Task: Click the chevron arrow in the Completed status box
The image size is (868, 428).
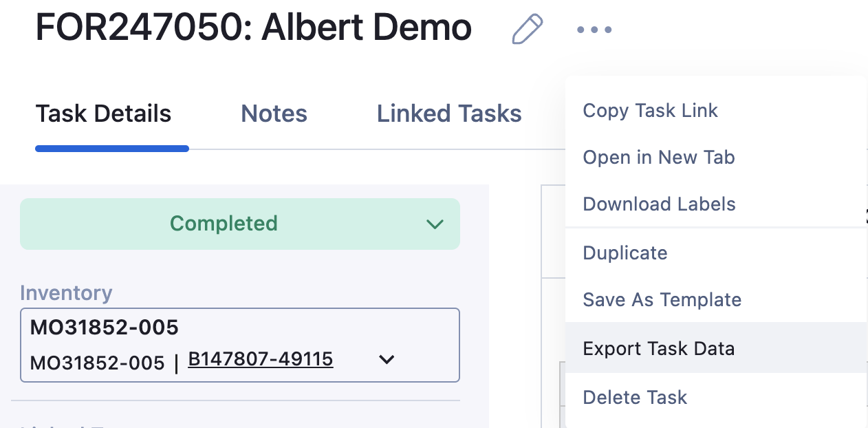Action: click(435, 224)
